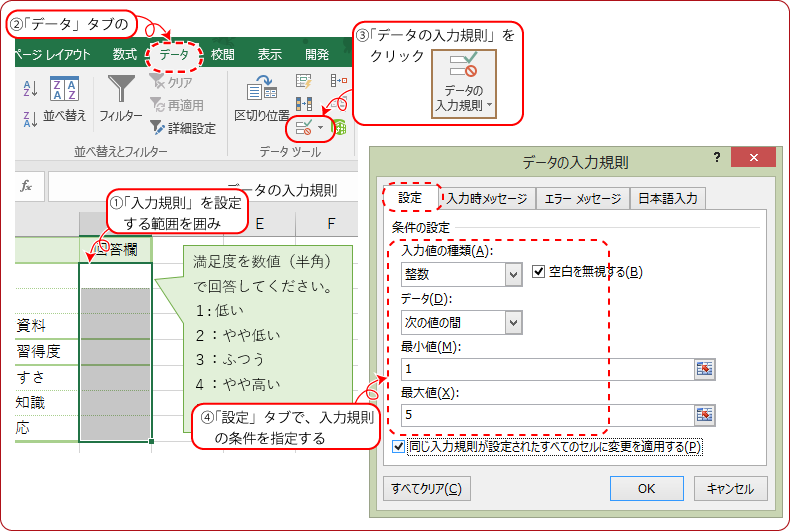Viewport: 790px width, 531px height.
Task: Click the すべてクリア button
Action: coord(426,488)
